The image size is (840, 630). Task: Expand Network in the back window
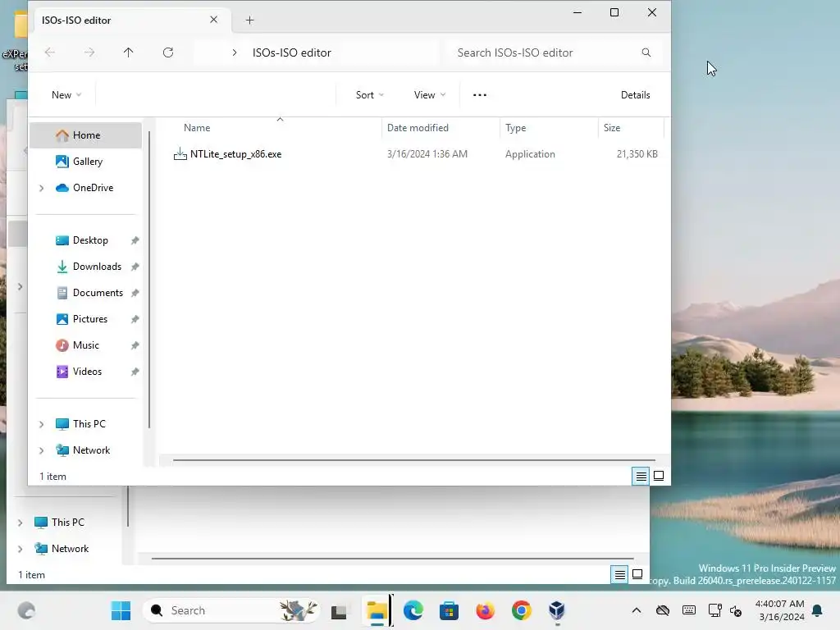coord(20,549)
